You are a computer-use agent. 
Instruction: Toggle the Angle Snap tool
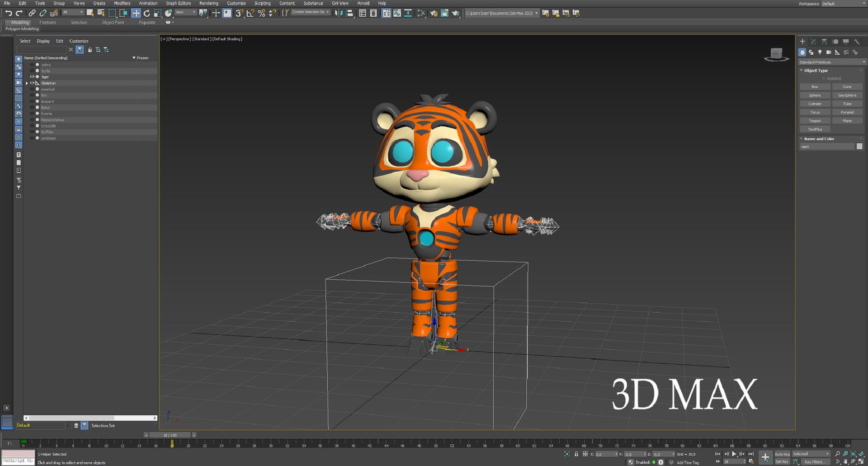point(250,13)
